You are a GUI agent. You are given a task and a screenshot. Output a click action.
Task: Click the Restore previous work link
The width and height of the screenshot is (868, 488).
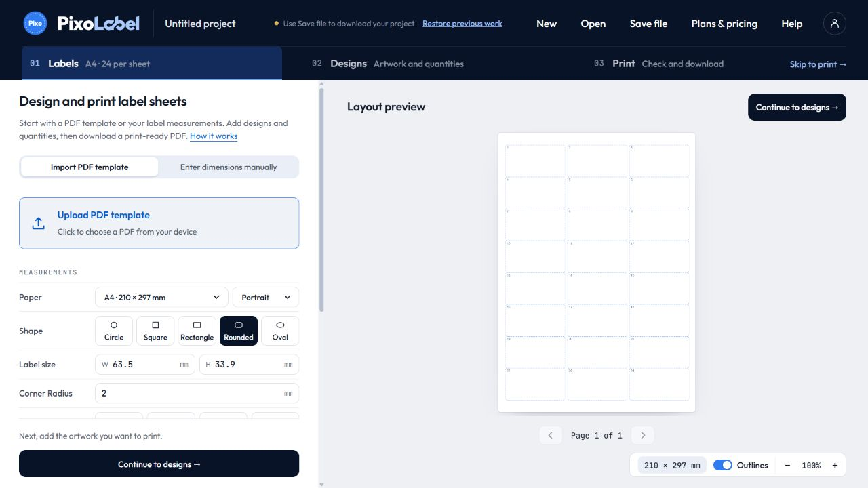tap(462, 24)
